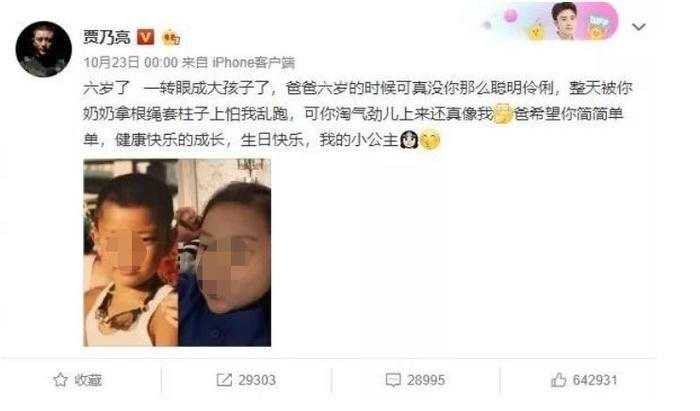Like the post with the thumbs-up icon
Viewport: 700px width, 411px height.
(558, 380)
